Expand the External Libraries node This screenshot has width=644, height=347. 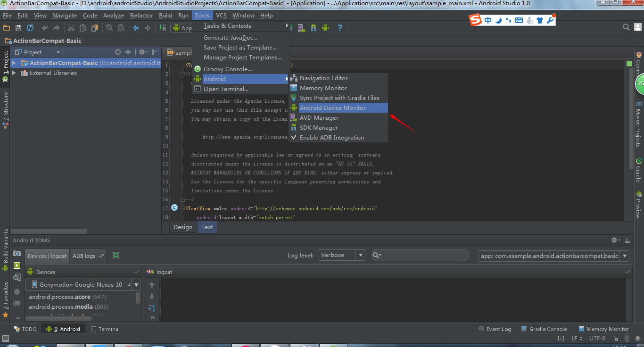click(14, 73)
